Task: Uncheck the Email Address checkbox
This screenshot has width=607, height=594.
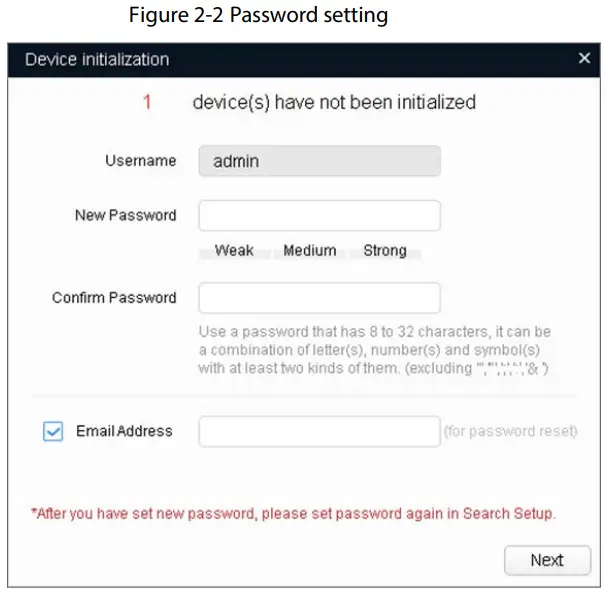Action: (x=53, y=431)
